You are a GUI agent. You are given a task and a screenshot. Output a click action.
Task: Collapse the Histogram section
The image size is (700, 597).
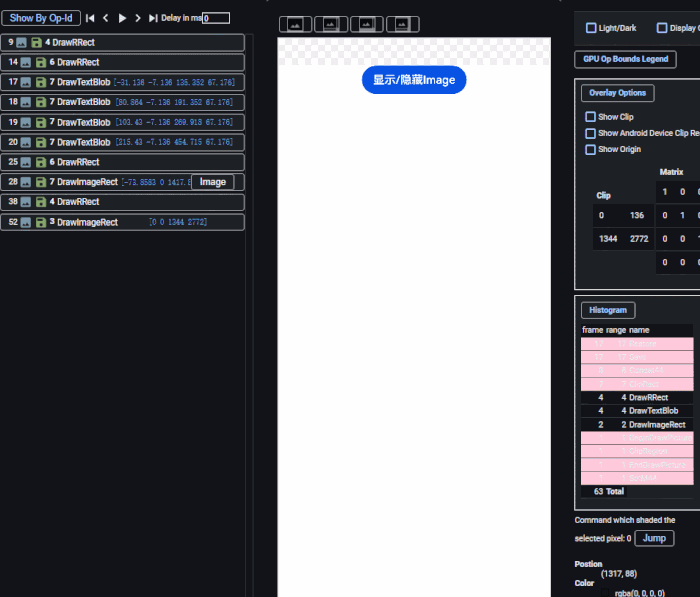[x=608, y=310]
